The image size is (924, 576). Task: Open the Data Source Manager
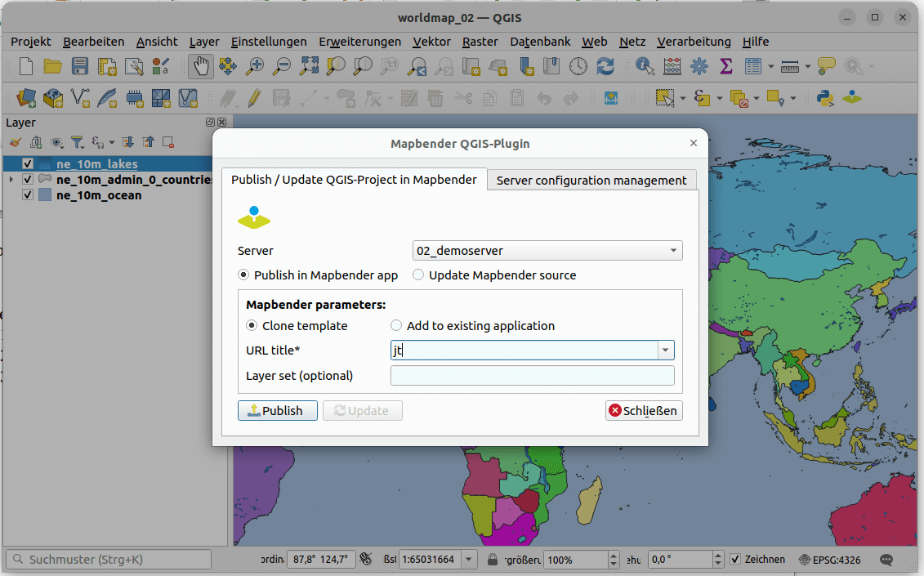pyautogui.click(x=26, y=98)
